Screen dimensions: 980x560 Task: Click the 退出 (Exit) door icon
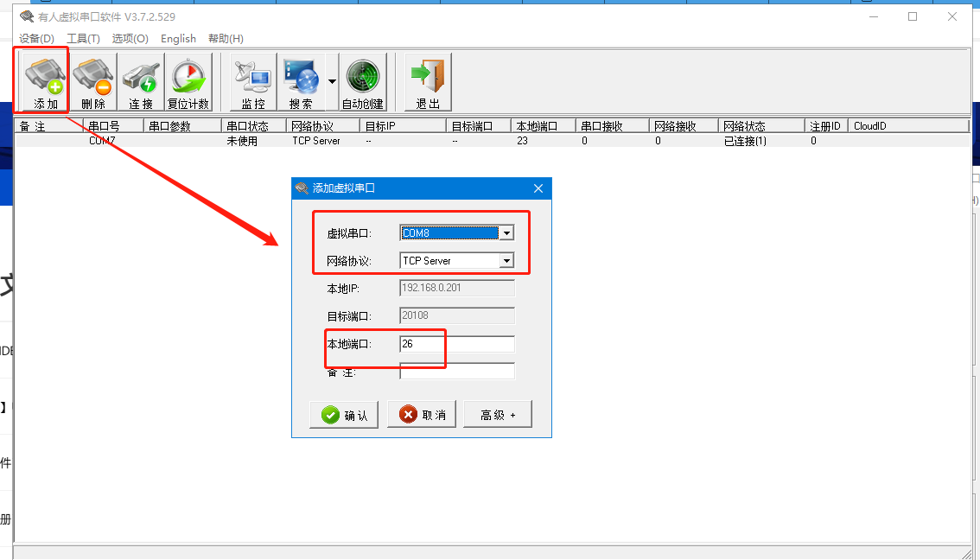click(428, 82)
